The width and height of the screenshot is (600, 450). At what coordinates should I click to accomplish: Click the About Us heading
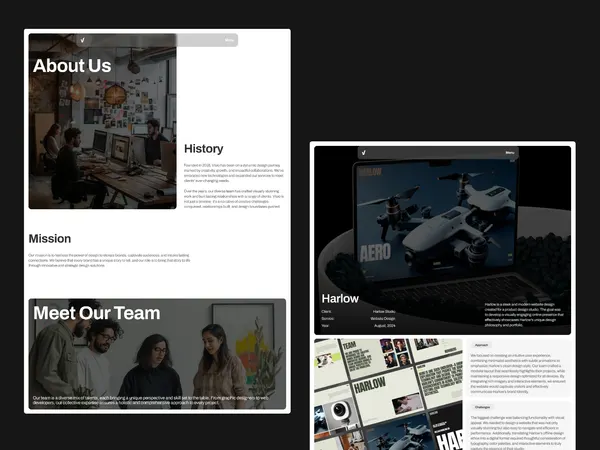tap(72, 65)
